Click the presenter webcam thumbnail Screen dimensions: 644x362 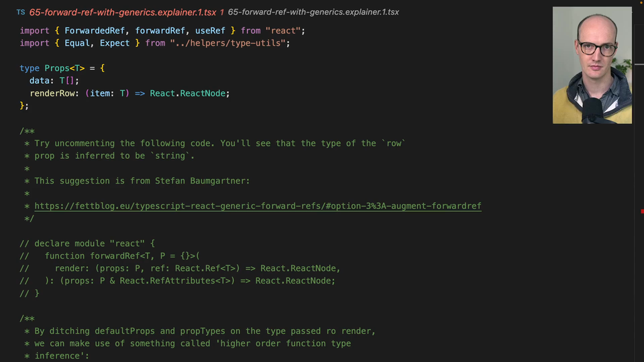pyautogui.click(x=592, y=65)
